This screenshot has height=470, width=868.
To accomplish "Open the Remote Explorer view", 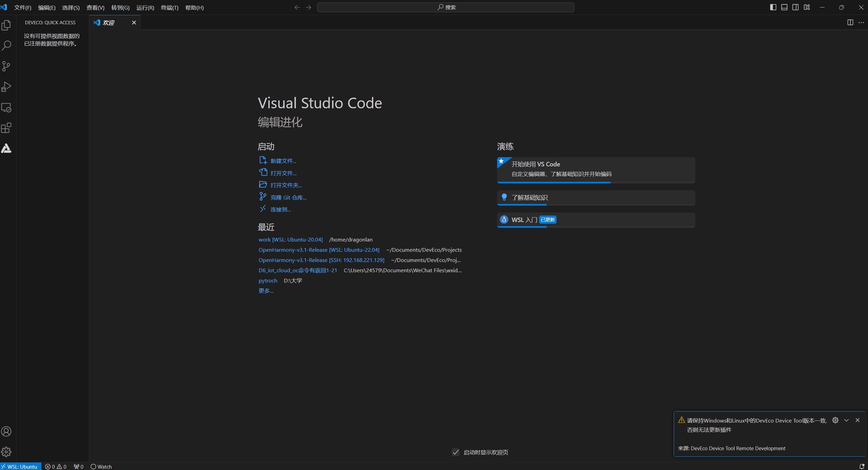I will 6,108.
